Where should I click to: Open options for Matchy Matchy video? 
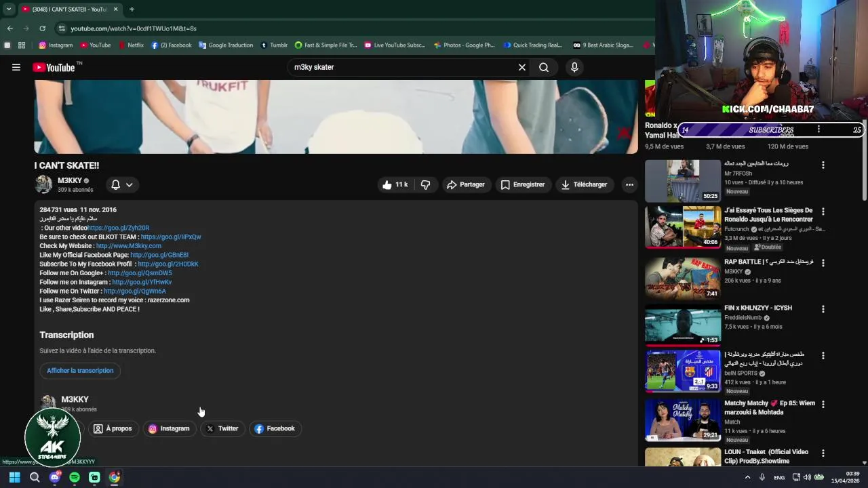(823, 405)
